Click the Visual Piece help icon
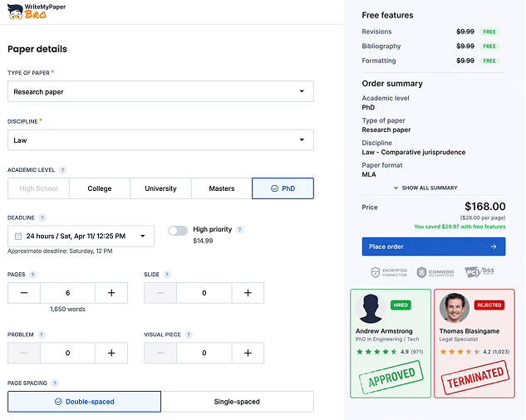The image size is (526, 420). pos(189,335)
